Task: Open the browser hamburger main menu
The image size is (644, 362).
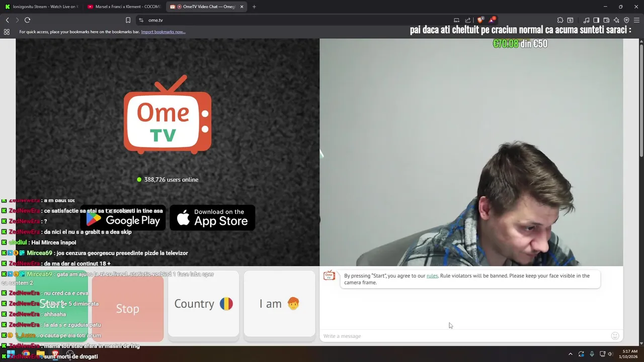Action: coord(636,20)
